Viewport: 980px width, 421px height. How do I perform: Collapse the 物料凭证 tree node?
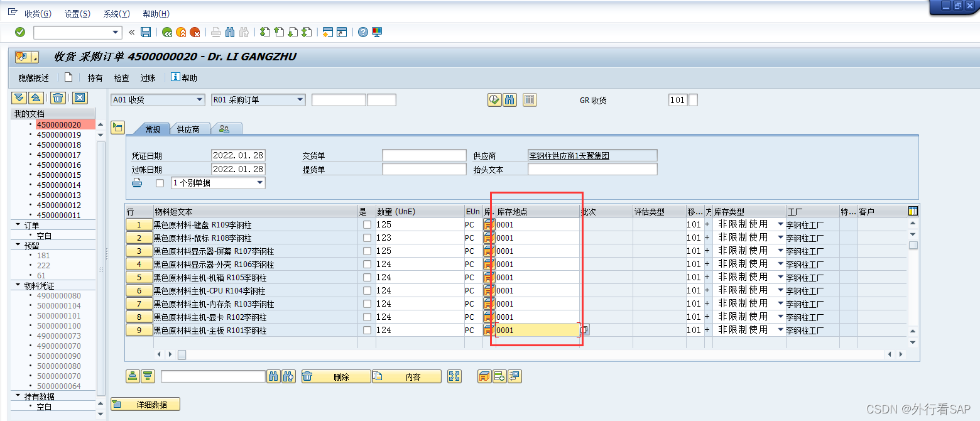(x=18, y=285)
